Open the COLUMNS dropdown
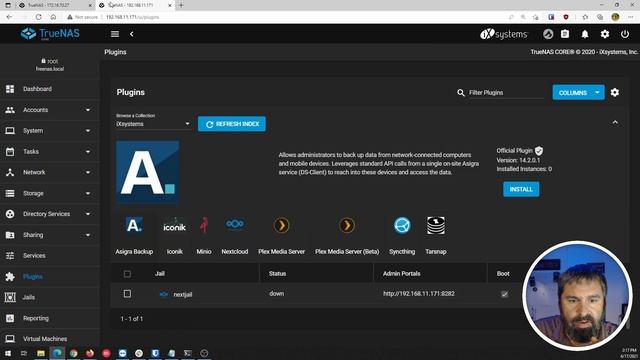This screenshot has height=360, width=640. pos(578,93)
